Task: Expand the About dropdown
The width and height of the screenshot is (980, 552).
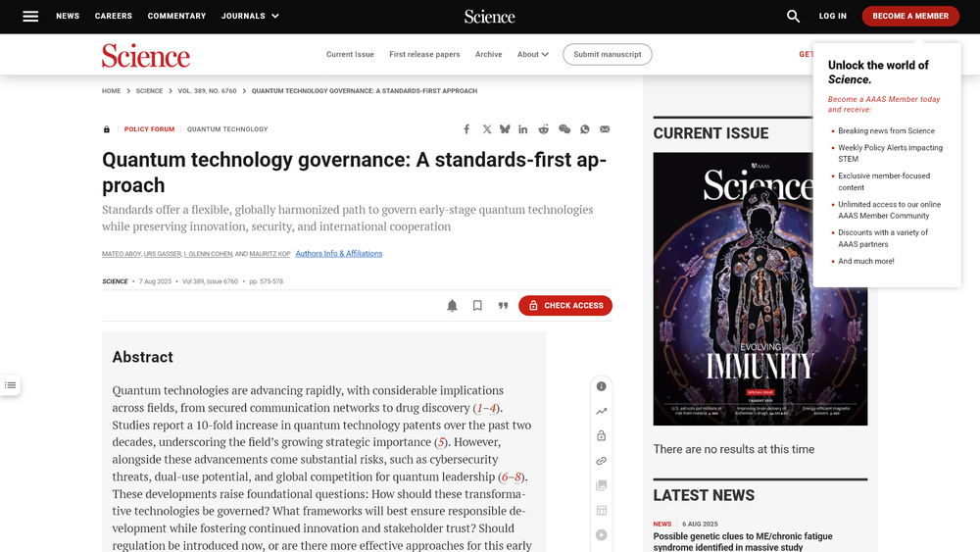Action: coord(532,54)
